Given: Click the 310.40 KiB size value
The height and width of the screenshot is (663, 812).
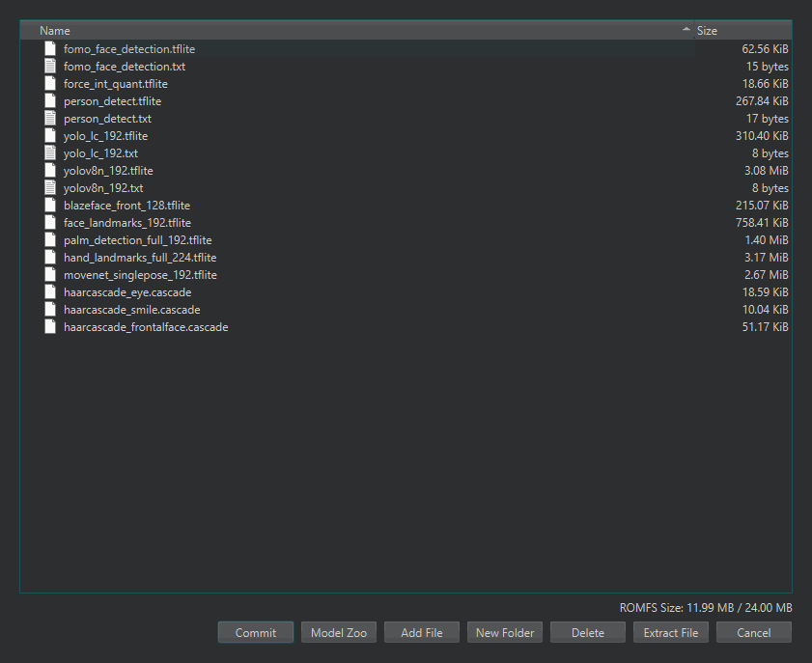Looking at the screenshot, I should [762, 136].
